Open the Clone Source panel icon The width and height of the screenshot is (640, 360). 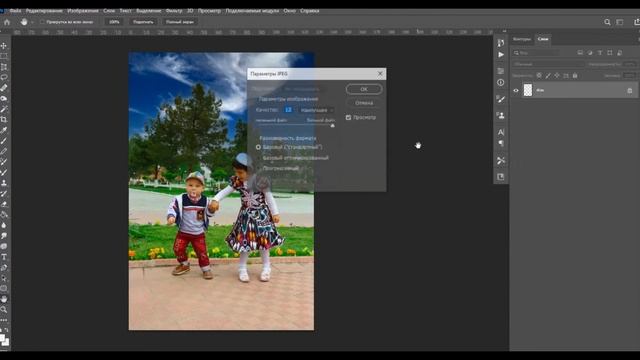[501, 116]
